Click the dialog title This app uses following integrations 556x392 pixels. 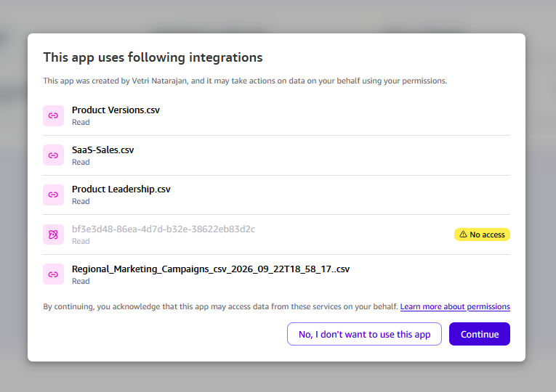pyautogui.click(x=153, y=58)
